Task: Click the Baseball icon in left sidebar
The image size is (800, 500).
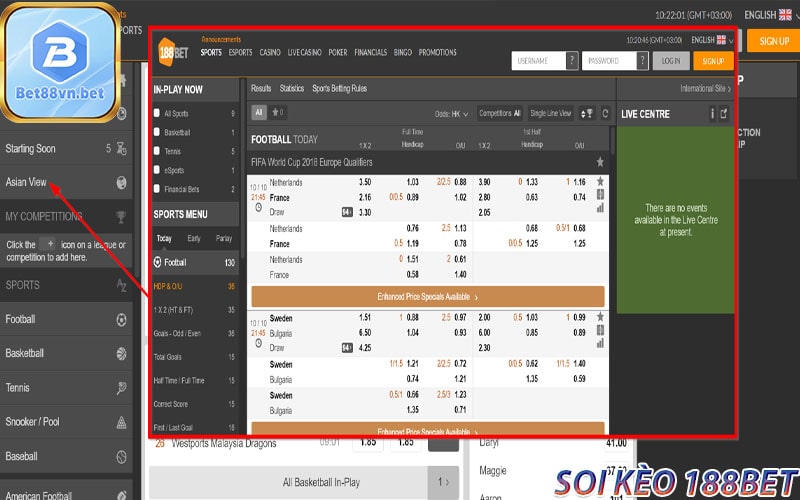Action: (x=121, y=457)
